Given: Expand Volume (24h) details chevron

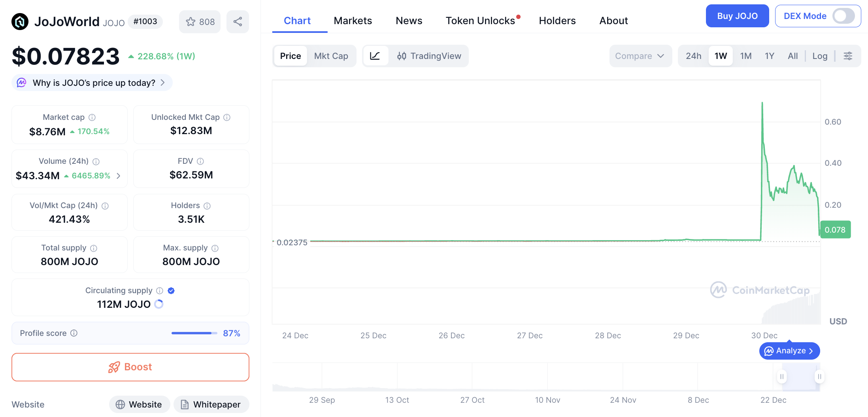Looking at the screenshot, I should pos(119,176).
